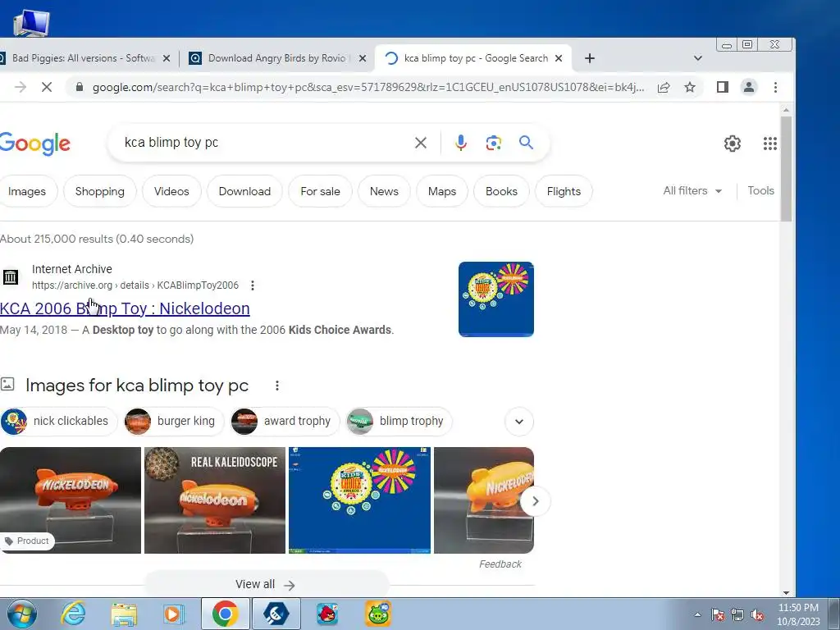Open Angry Birds taskbar icon
840x630 pixels.
pos(326,614)
